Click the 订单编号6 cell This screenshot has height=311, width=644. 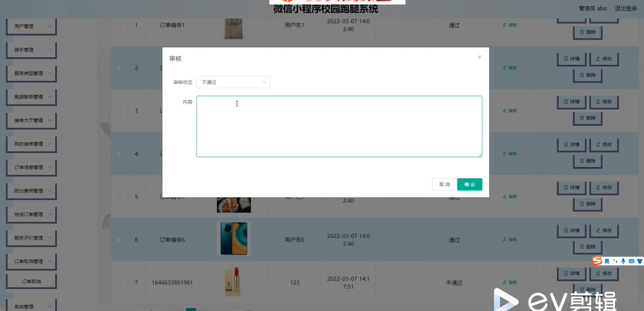coord(172,239)
